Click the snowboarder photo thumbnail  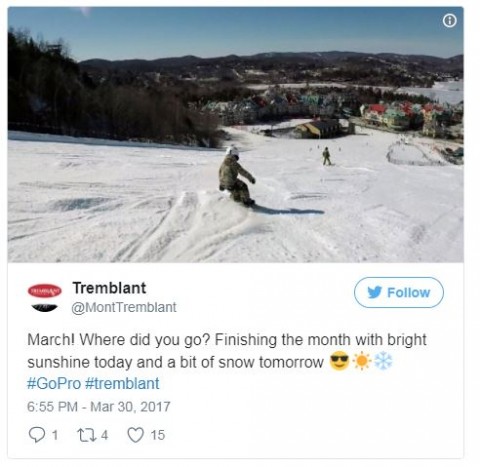235,135
